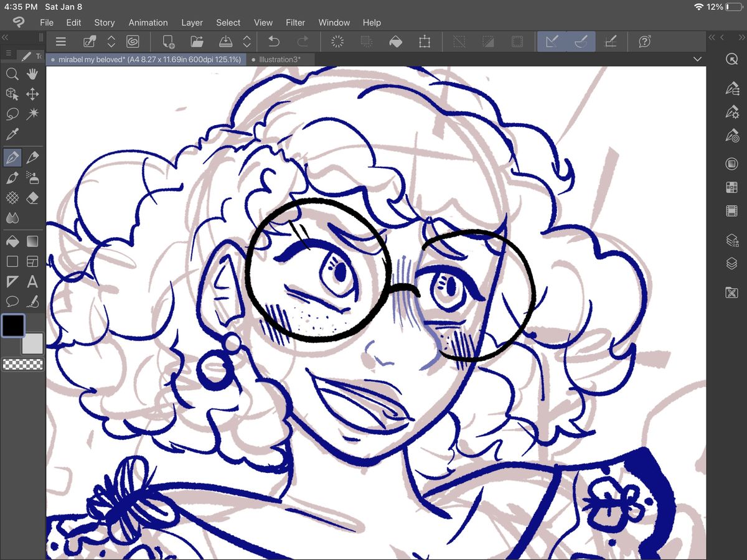Select the Ruler triangle tool
Viewport: 747px width, 560px height.
pyautogui.click(x=12, y=282)
